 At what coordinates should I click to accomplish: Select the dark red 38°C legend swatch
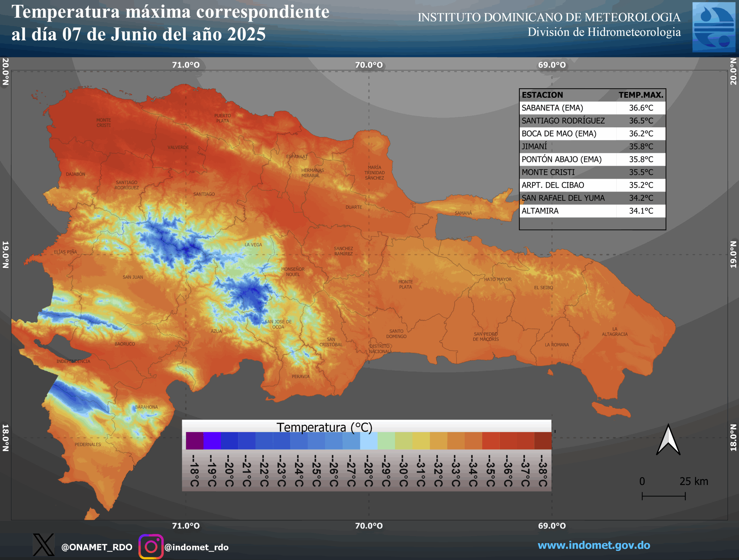point(542,441)
